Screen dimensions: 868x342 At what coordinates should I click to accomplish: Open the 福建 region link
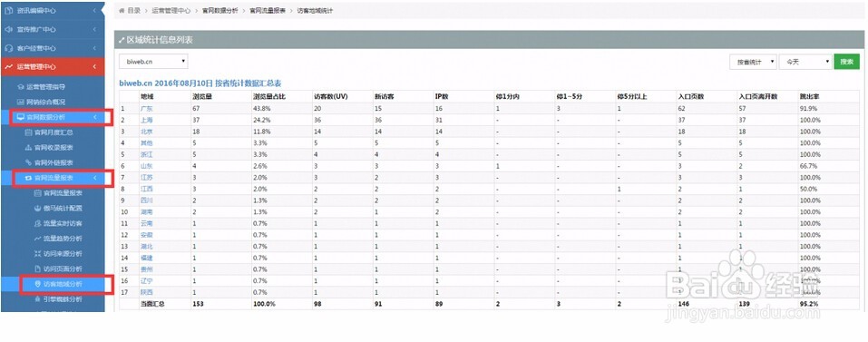[x=146, y=258]
